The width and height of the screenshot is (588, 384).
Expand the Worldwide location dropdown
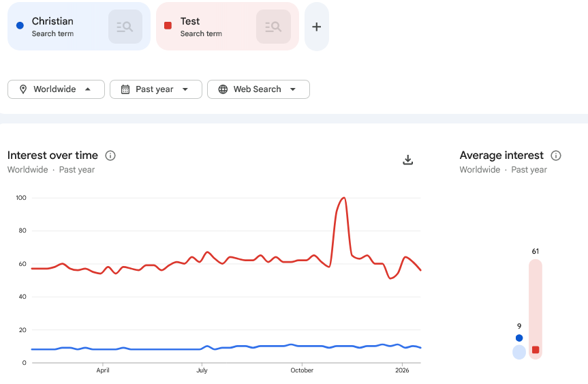tap(88, 89)
